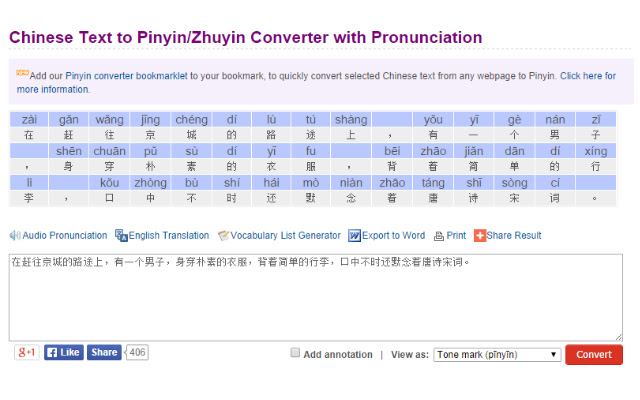Click the red Convert button
The height and width of the screenshot is (400, 640).
[594, 355]
